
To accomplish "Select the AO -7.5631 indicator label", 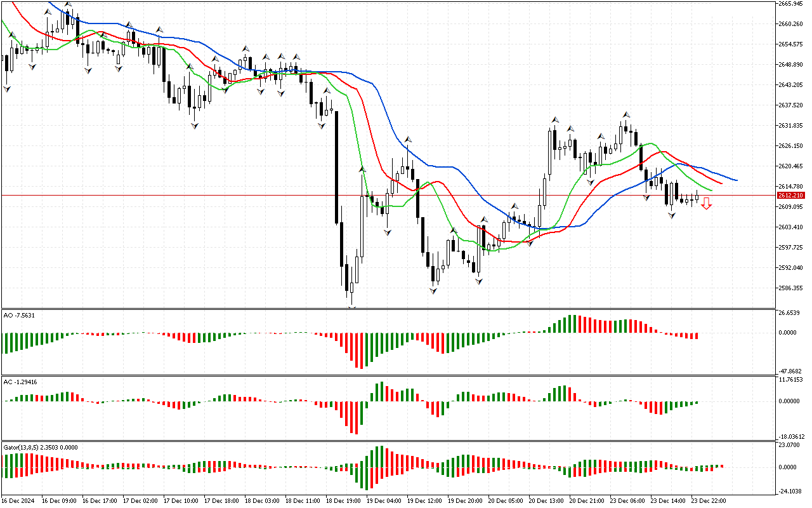I will tap(19, 314).
